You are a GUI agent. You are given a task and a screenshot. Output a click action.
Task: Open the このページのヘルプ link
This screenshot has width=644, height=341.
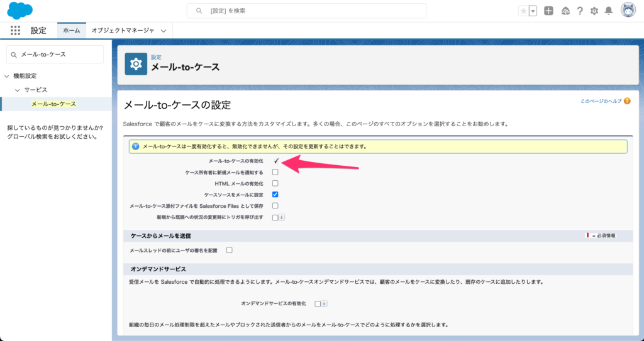click(x=601, y=101)
